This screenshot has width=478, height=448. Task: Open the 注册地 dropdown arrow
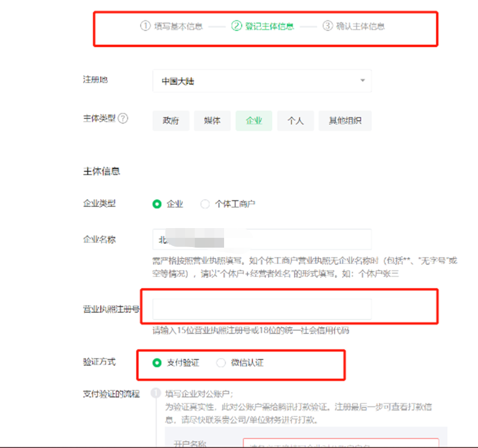click(362, 81)
